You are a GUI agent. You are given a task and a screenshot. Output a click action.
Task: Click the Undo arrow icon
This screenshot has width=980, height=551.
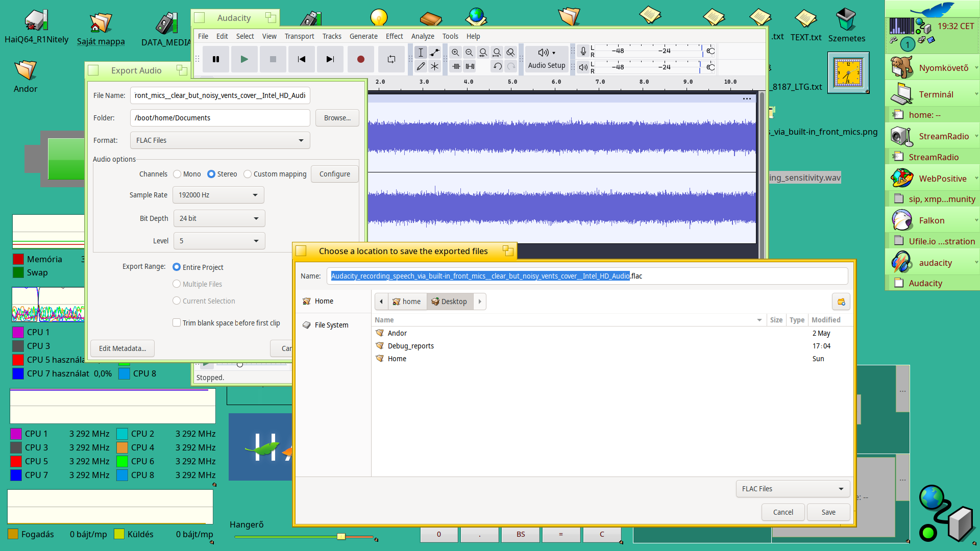click(497, 66)
